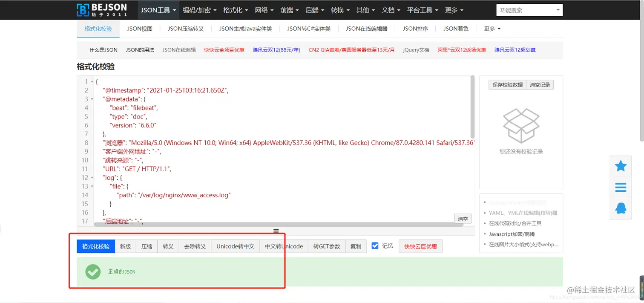Click the 保存校验数据 button
The width and height of the screenshot is (644, 303).
(x=507, y=85)
